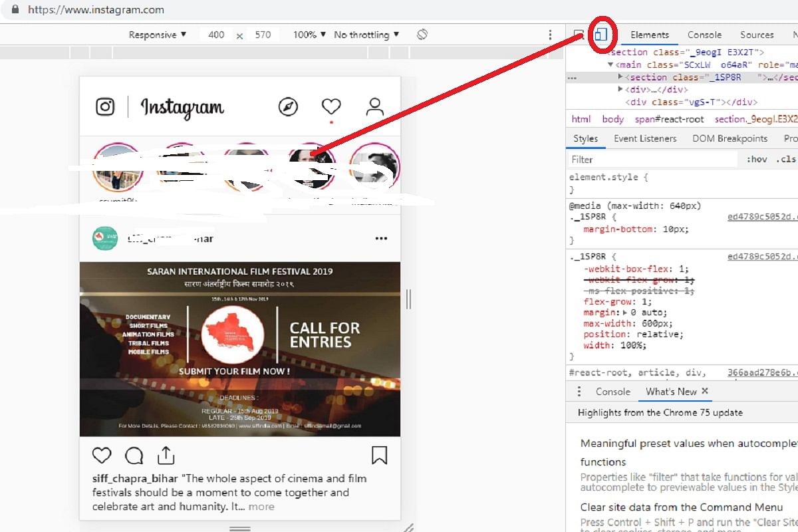Open the Explore compass icon
Viewport: 798px width, 532px height.
288,107
